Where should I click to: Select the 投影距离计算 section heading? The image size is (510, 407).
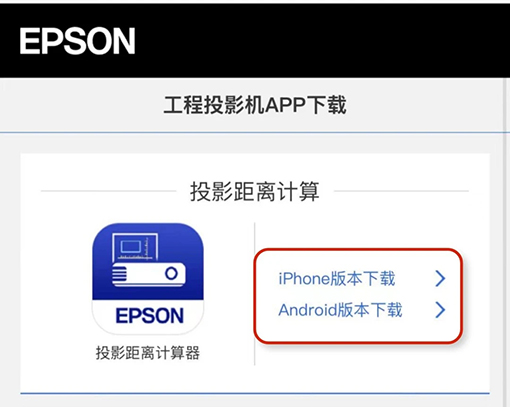[x=255, y=191]
